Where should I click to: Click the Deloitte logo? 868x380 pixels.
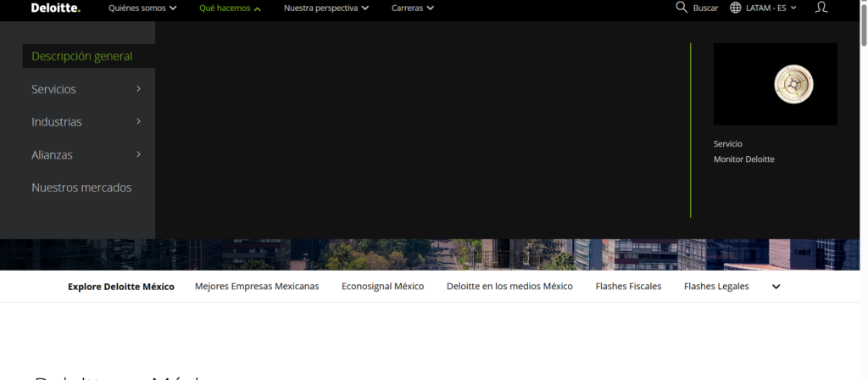coord(55,8)
